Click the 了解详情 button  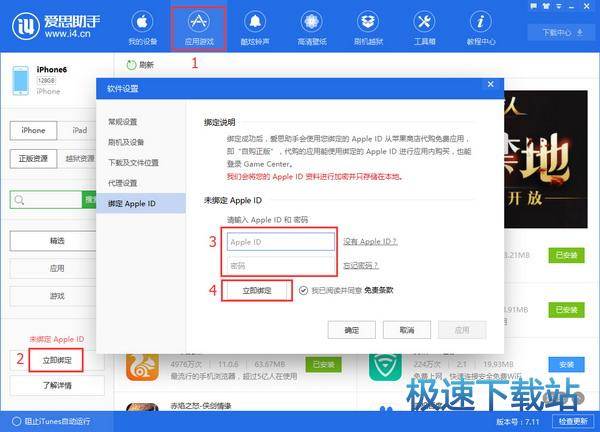57,385
